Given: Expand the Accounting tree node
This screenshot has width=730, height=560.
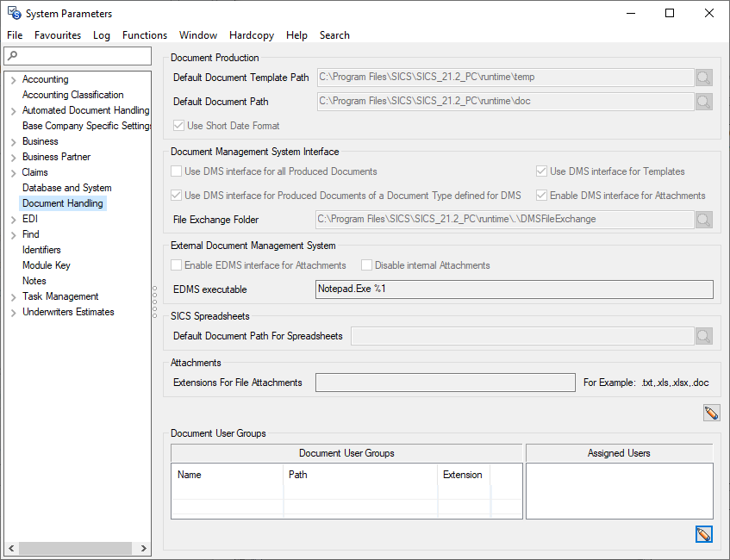Looking at the screenshot, I should click(x=13, y=80).
